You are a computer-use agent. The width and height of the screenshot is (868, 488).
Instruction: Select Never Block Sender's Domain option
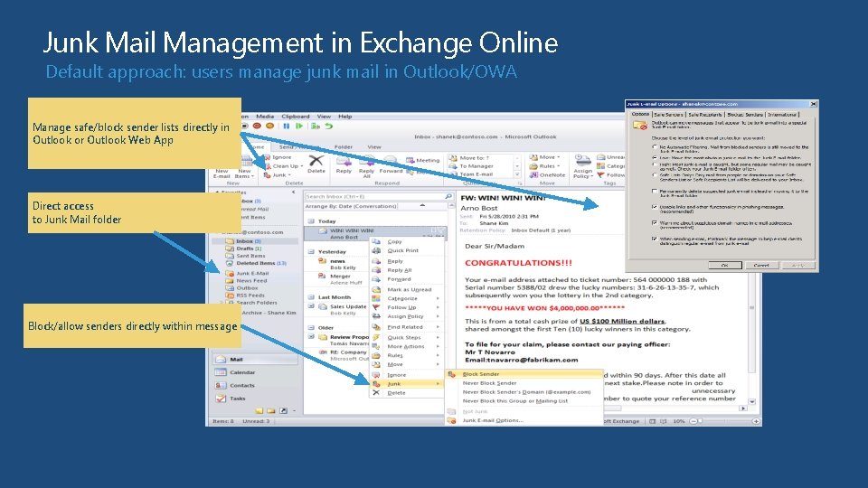(x=524, y=391)
